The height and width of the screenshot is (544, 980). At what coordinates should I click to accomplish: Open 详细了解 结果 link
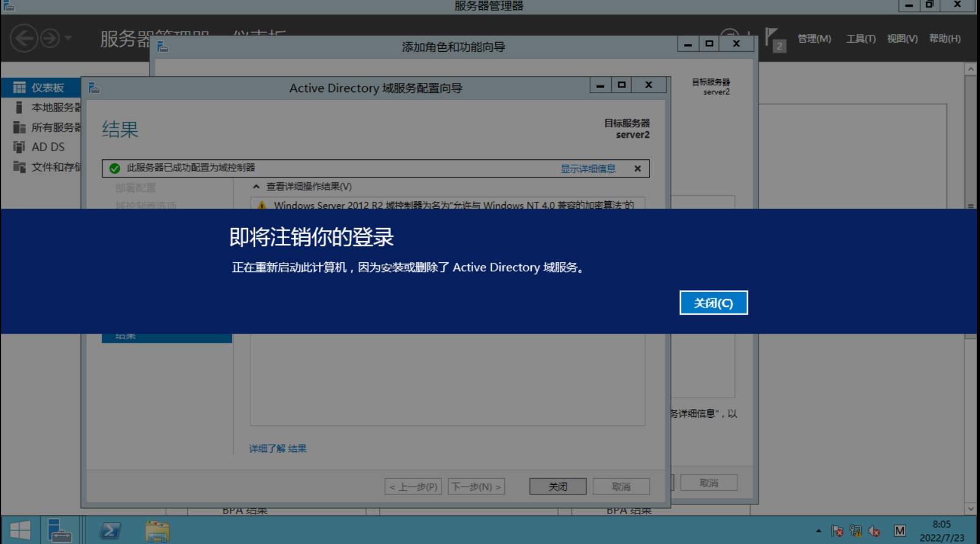[x=277, y=449]
